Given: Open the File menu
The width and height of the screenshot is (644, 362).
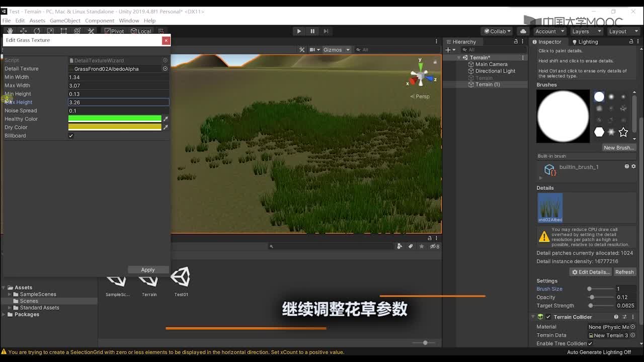Looking at the screenshot, I should coord(6,21).
